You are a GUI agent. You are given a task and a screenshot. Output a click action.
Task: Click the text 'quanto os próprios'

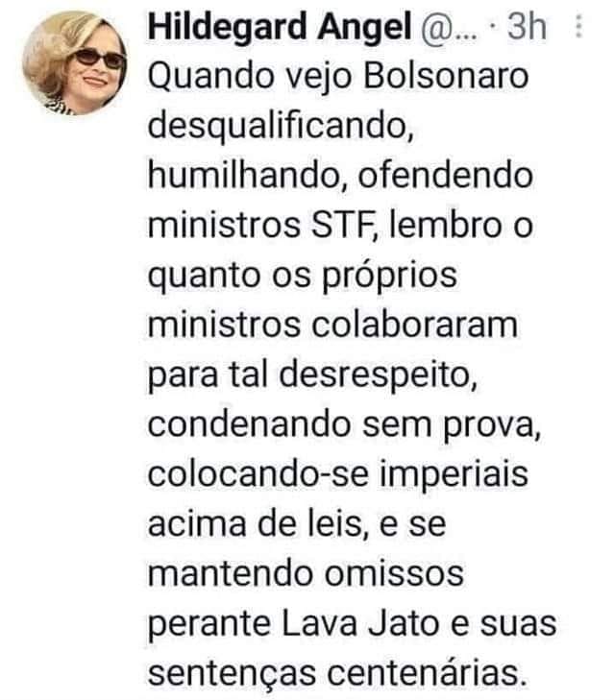[302, 277]
